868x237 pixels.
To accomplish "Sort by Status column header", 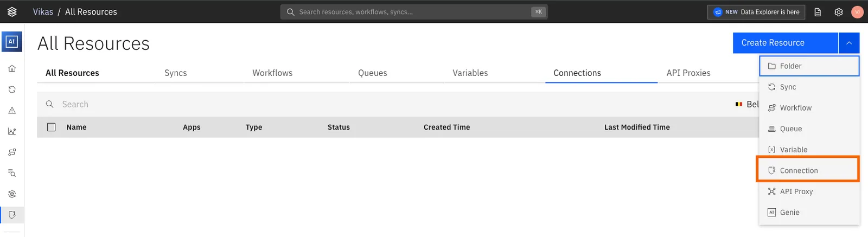I will tap(339, 127).
